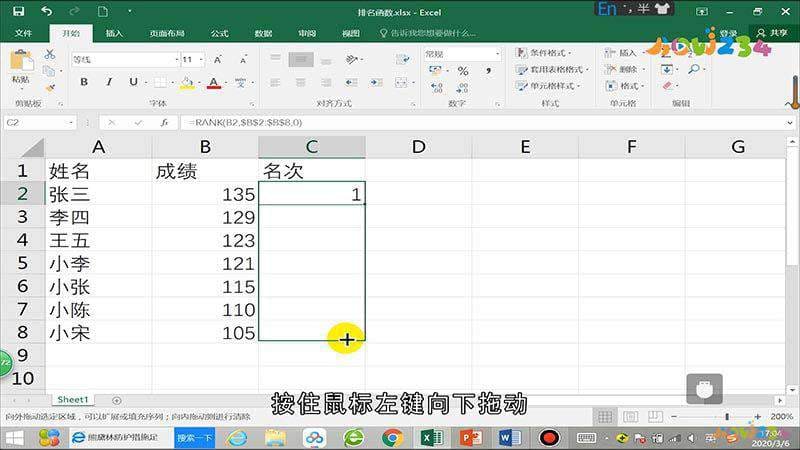Apply the Format Painter brush

(x=49, y=88)
